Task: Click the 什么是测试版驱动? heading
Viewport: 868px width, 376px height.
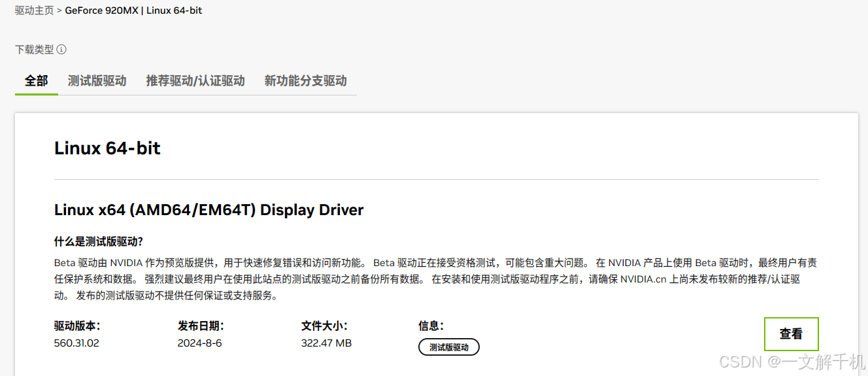Action: pos(98,242)
